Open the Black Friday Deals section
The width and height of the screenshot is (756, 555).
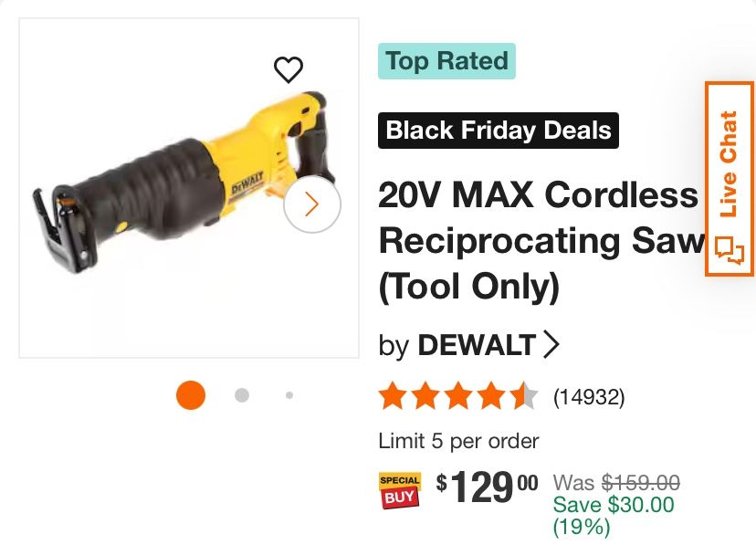(498, 131)
